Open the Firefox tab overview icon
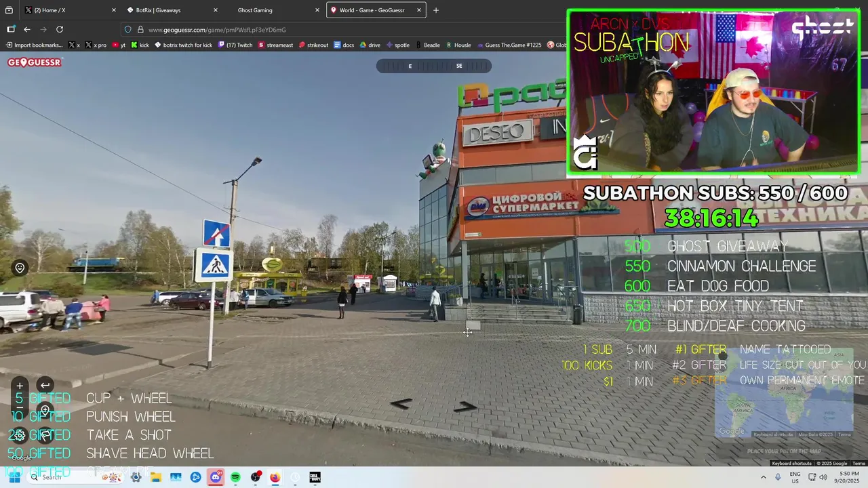This screenshot has width=868, height=488. click(9, 10)
